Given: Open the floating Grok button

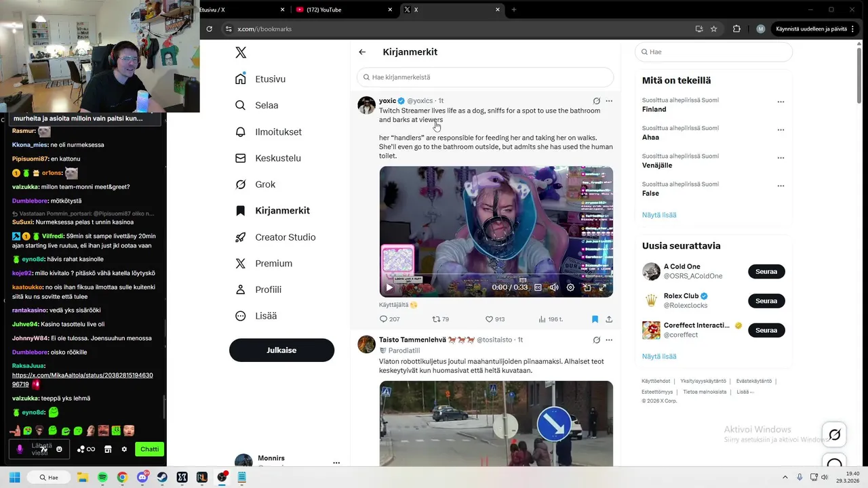Looking at the screenshot, I should click(835, 434).
